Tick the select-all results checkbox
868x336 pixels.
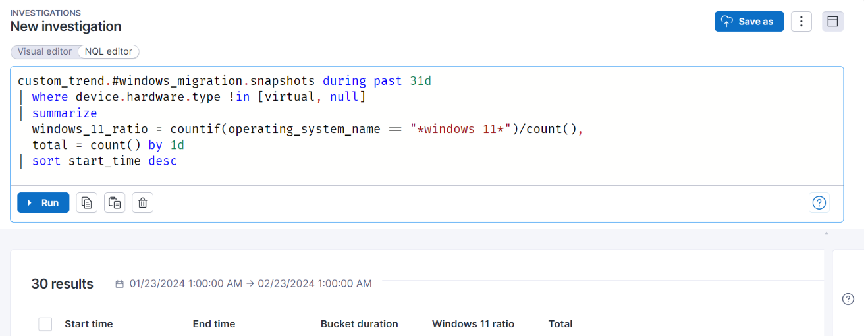pyautogui.click(x=45, y=324)
